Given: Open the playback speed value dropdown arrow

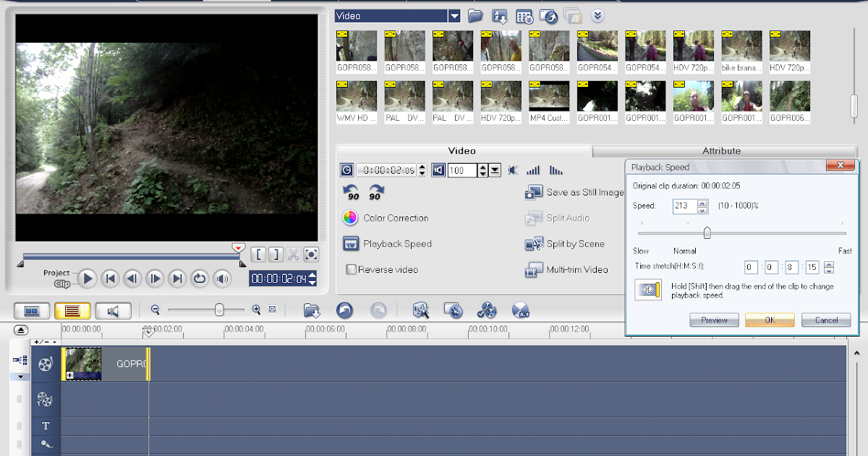Looking at the screenshot, I should pos(493,170).
